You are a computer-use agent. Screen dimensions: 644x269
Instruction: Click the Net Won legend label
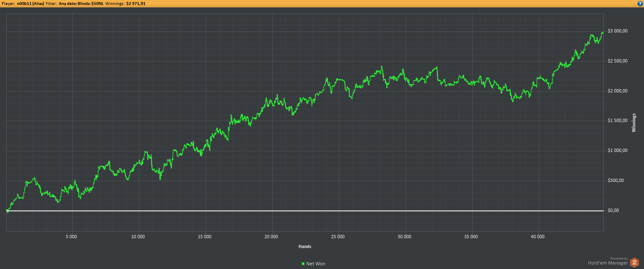click(315, 264)
